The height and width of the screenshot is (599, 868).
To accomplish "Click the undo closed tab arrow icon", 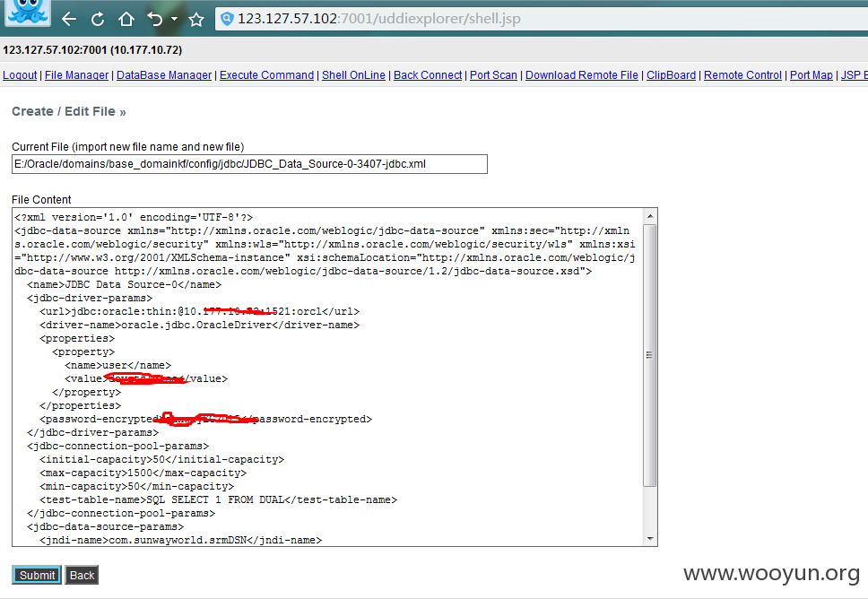I will (x=155, y=20).
